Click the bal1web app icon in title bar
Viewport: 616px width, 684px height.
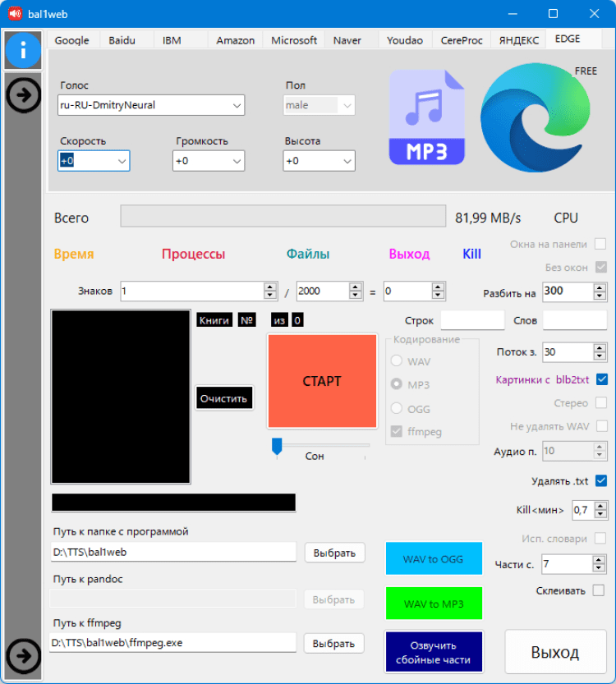(x=14, y=13)
